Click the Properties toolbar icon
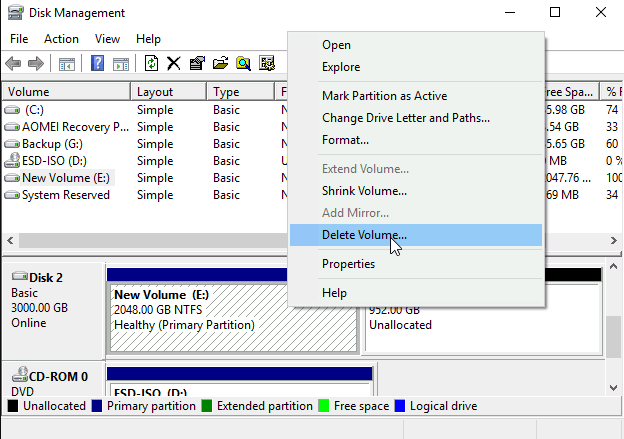Image resolution: width=624 pixels, height=439 pixels. (x=197, y=63)
